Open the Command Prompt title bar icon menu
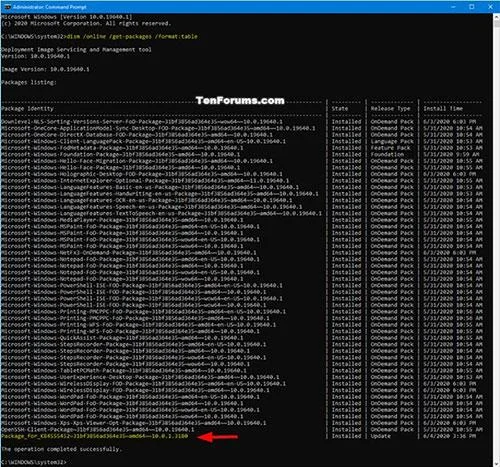The image size is (500, 467). (x=7, y=7)
